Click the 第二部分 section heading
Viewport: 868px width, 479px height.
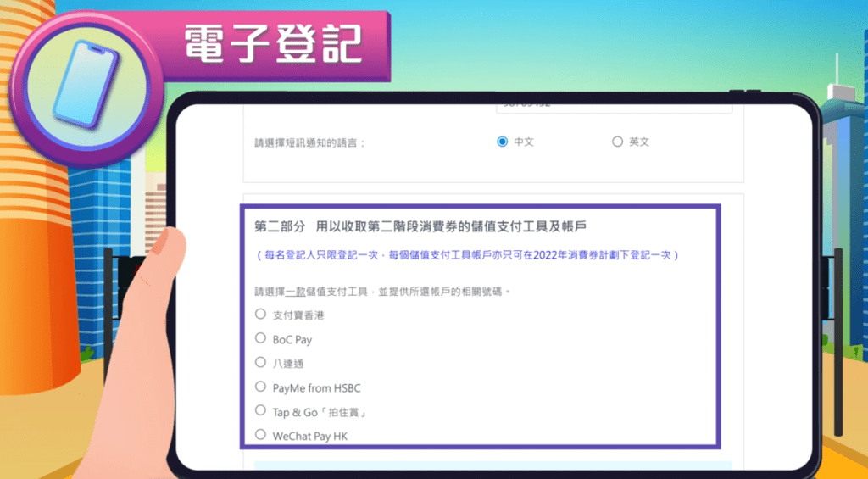[420, 226]
